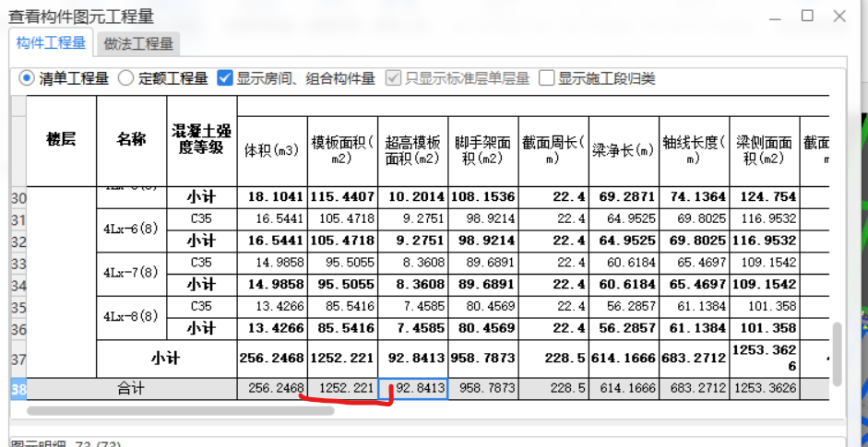
Task: Click the 混凝土强度等级 column header
Action: pos(202,140)
